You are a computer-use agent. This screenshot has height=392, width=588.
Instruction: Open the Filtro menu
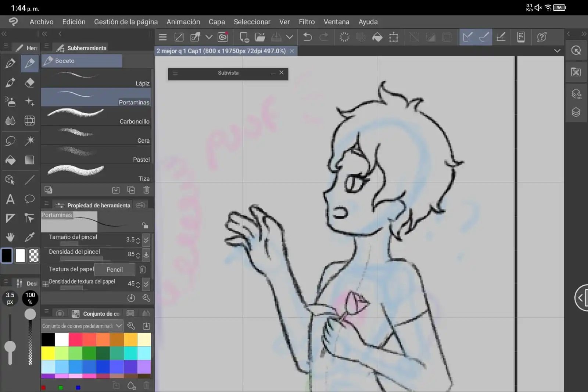click(307, 22)
